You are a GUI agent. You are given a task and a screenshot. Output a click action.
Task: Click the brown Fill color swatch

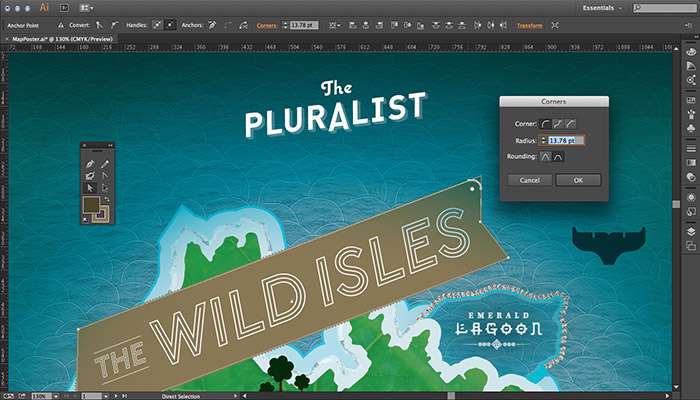pyautogui.click(x=93, y=205)
